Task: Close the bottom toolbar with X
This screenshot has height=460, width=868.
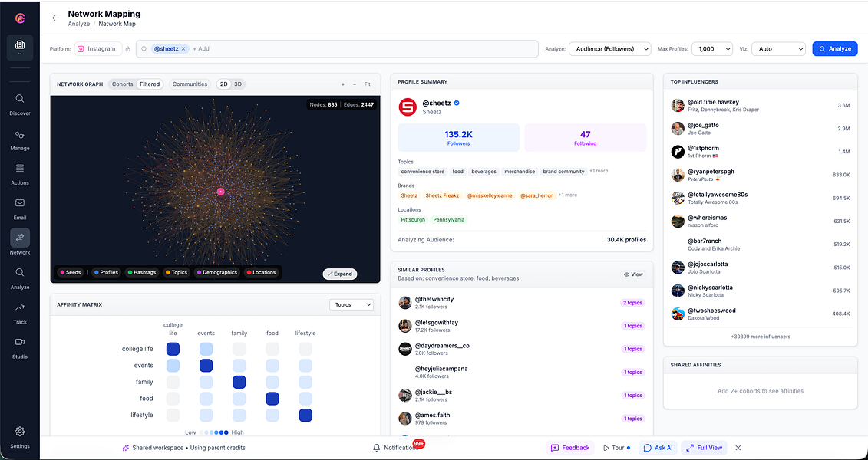Action: tap(738, 448)
